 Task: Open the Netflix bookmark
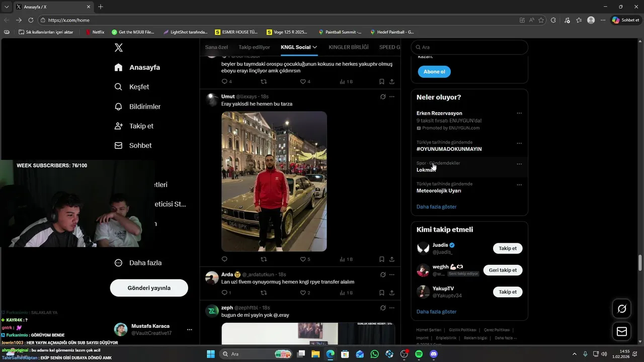[x=95, y=32]
